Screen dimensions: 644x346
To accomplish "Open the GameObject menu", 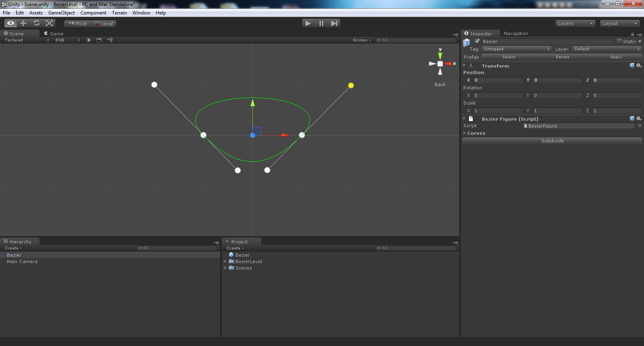I will coord(61,13).
